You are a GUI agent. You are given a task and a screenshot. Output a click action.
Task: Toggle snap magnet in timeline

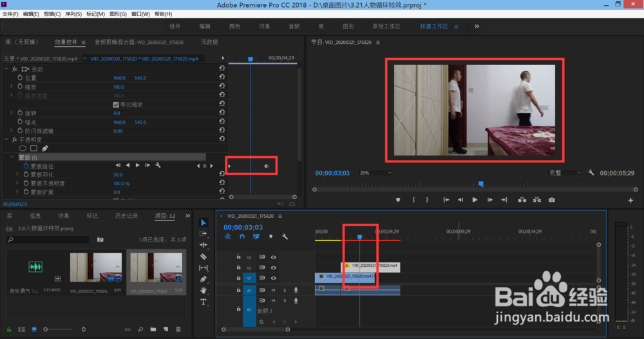point(242,237)
